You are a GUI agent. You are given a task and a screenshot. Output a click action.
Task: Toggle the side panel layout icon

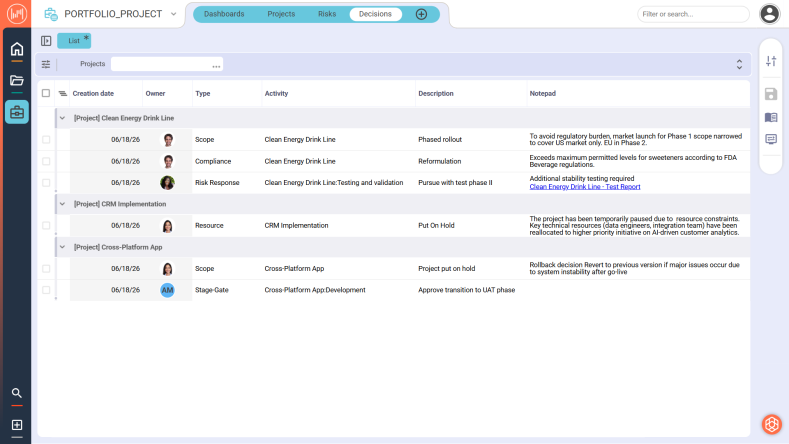click(46, 41)
